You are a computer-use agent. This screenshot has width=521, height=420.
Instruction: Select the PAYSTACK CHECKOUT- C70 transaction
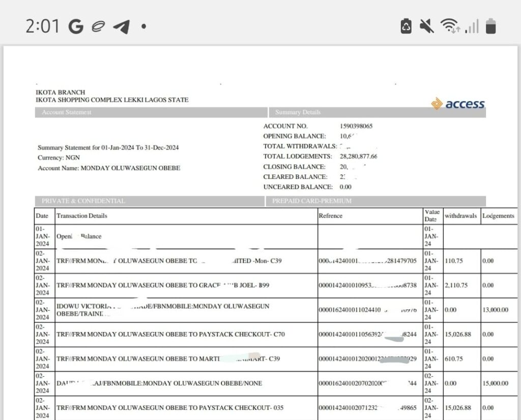click(170, 335)
